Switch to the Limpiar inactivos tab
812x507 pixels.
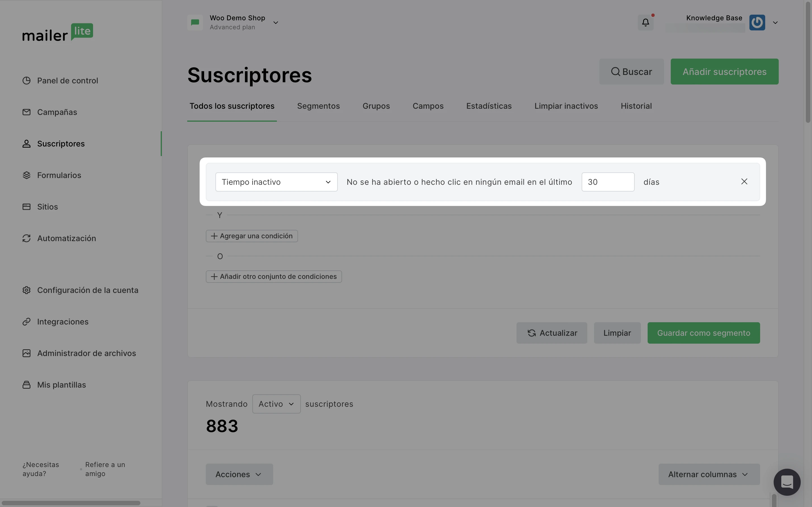[566, 106]
